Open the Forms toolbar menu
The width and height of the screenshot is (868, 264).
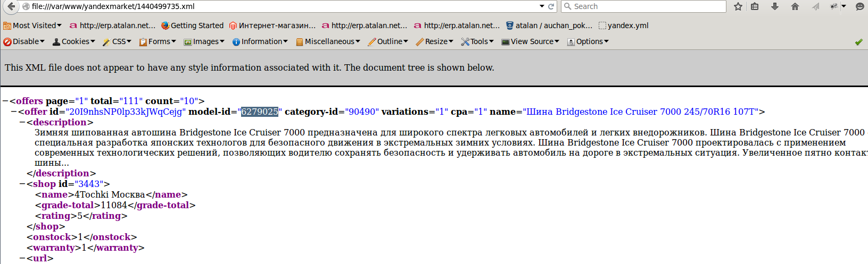tap(158, 41)
